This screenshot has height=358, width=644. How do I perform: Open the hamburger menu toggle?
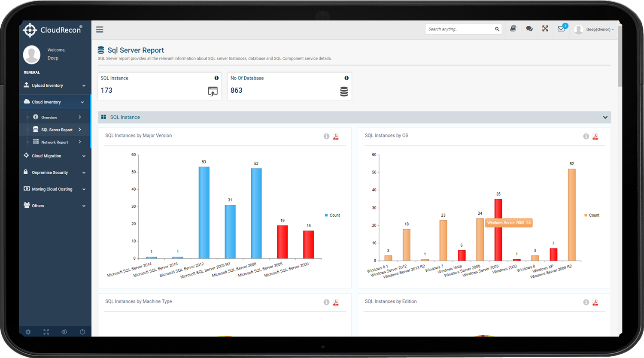(100, 30)
